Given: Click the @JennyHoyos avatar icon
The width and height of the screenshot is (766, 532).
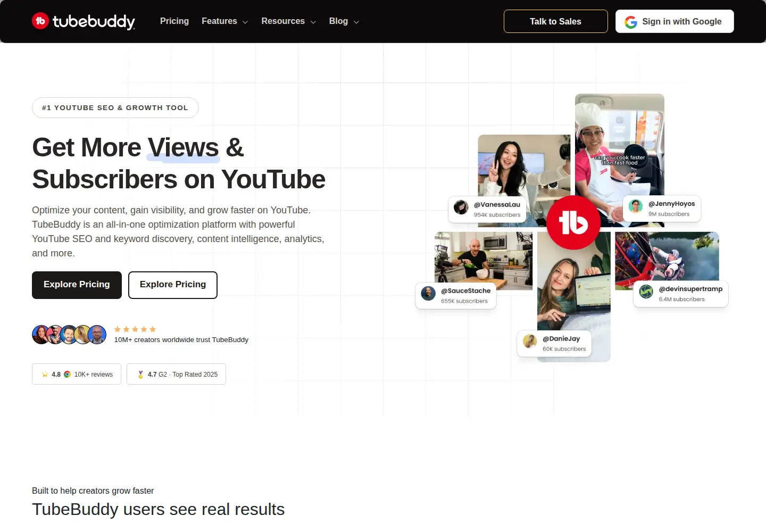Looking at the screenshot, I should (x=636, y=206).
